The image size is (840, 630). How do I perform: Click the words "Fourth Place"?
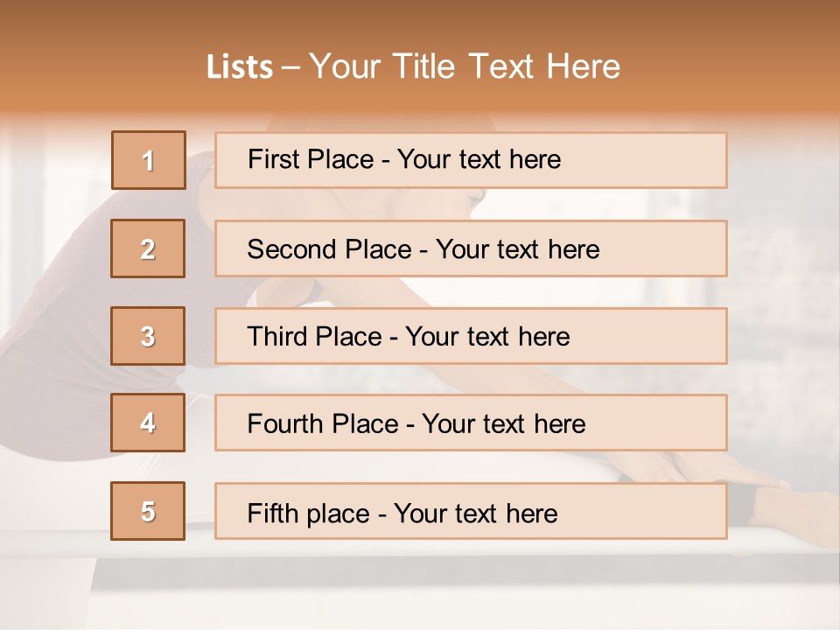coord(322,424)
